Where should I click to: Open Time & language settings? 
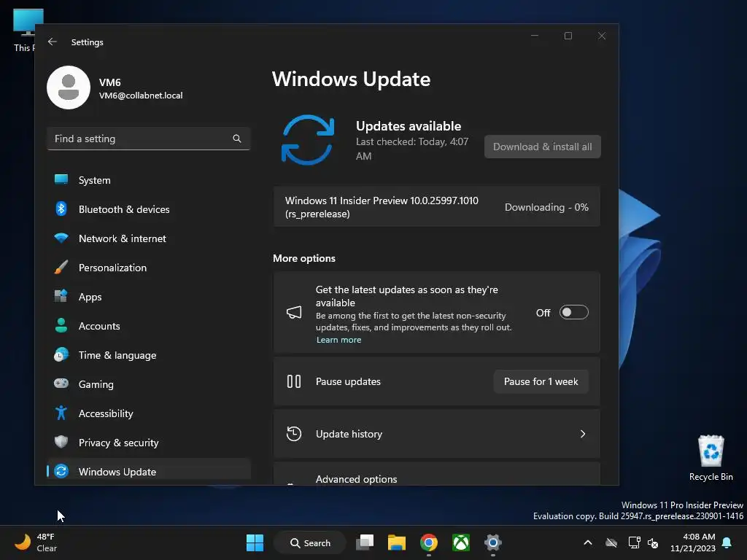pyautogui.click(x=149, y=355)
